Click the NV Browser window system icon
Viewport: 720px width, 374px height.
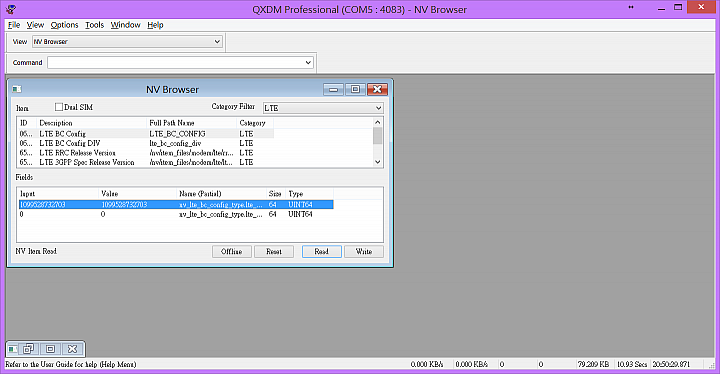[x=17, y=89]
